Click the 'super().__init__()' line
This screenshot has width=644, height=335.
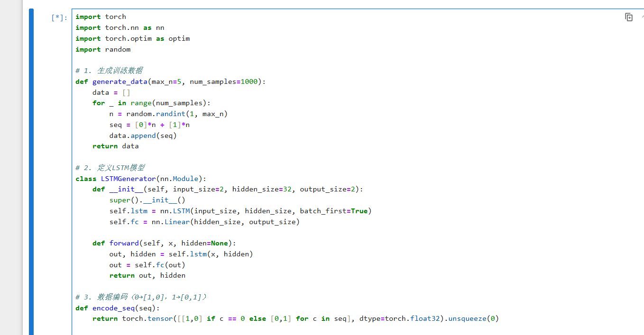coord(147,200)
